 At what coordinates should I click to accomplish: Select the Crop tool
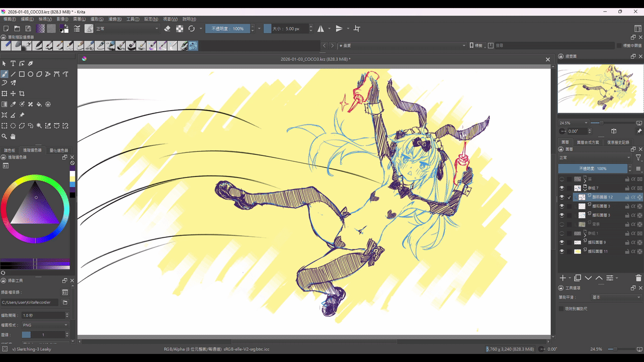click(22, 94)
